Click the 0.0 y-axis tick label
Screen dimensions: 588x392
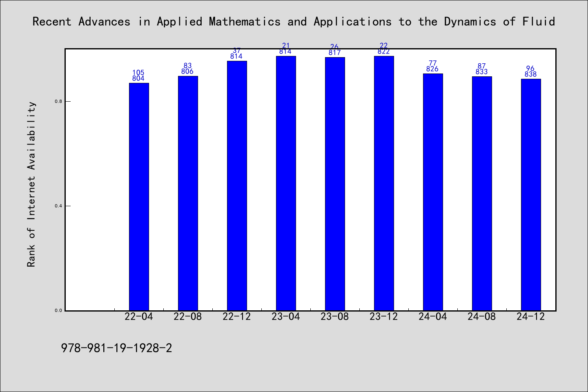pos(58,310)
